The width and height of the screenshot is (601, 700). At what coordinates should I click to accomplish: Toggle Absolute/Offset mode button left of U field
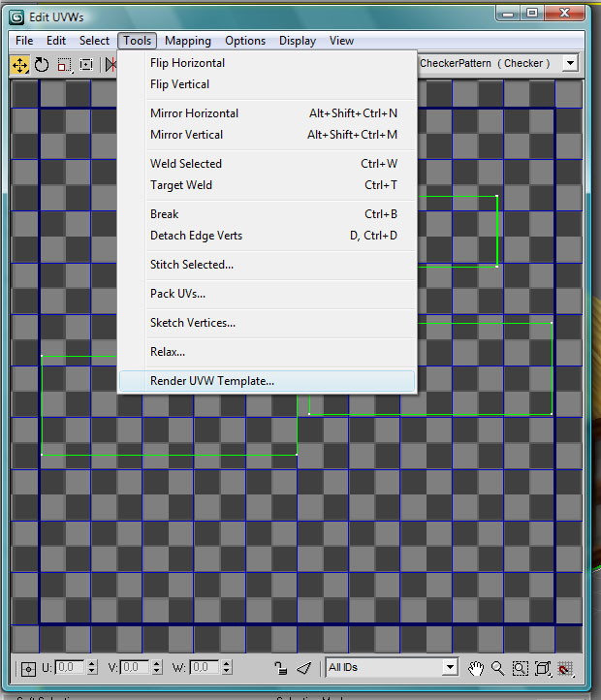28,669
